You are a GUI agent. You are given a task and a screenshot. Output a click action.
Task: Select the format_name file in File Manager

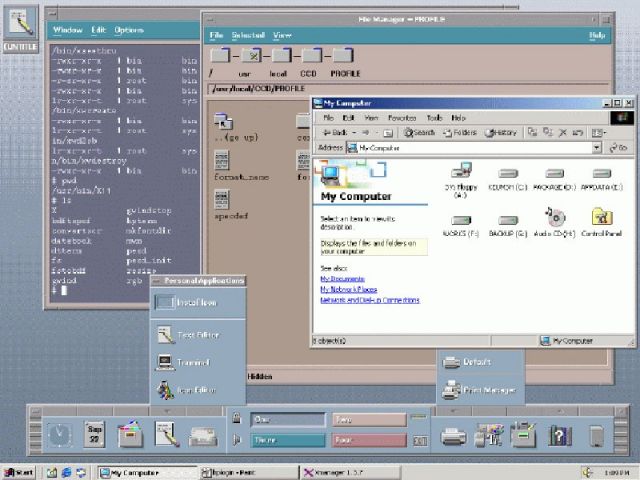point(241,166)
